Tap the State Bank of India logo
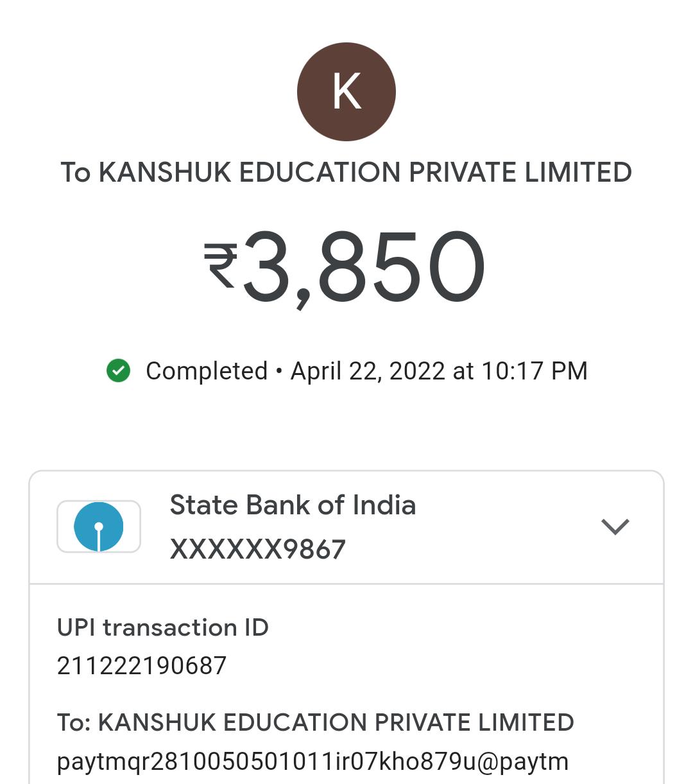 pyautogui.click(x=99, y=527)
